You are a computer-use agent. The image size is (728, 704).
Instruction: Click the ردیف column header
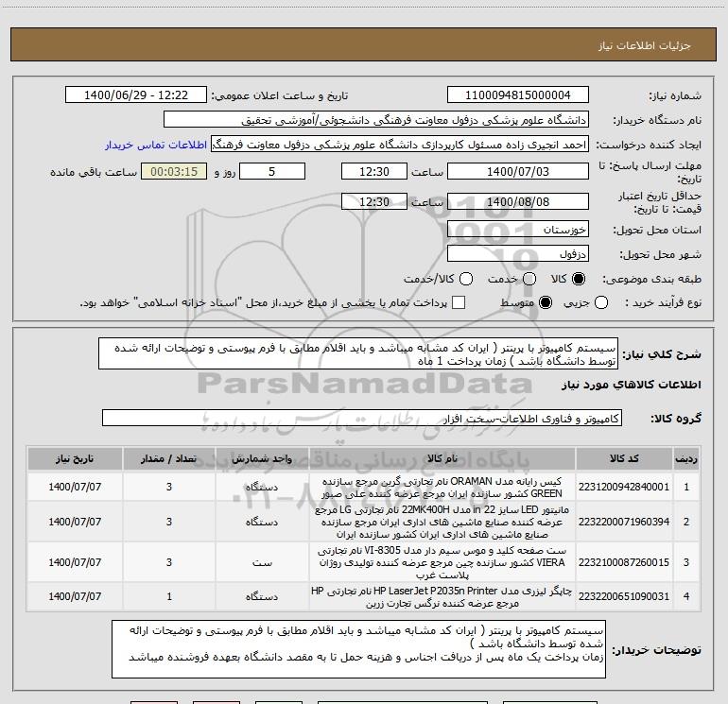[686, 458]
